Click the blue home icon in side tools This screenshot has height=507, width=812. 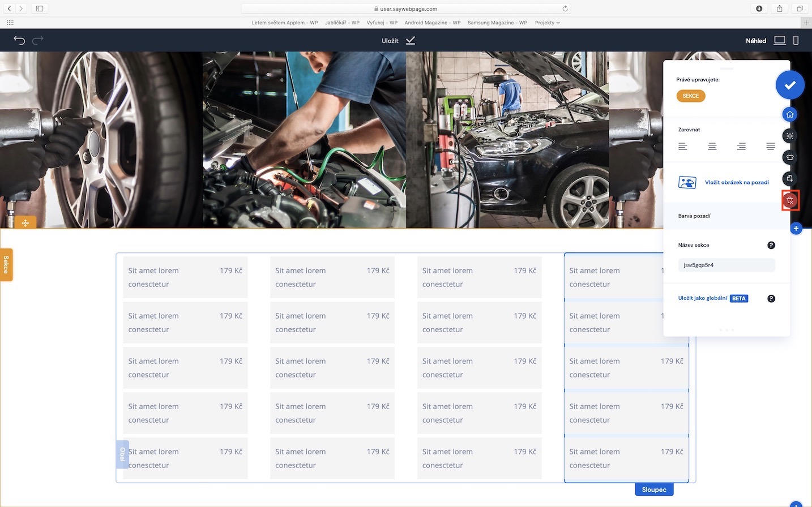tap(790, 114)
